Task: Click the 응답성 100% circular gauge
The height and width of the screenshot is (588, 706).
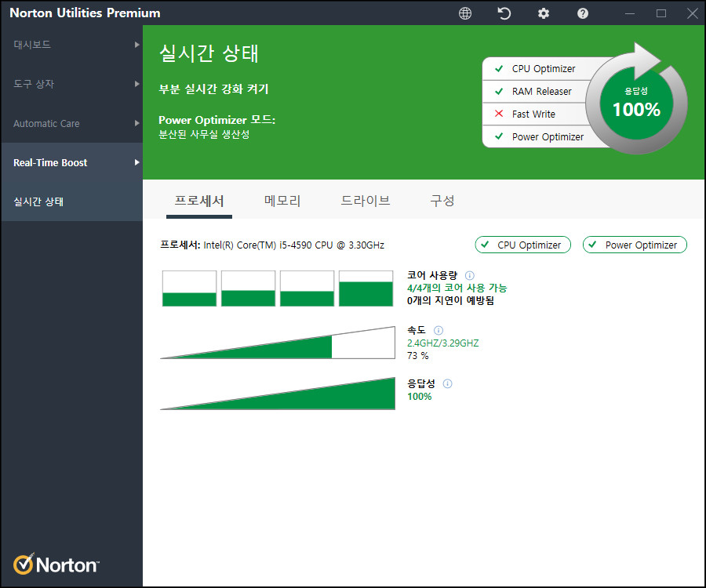Action: click(x=636, y=103)
